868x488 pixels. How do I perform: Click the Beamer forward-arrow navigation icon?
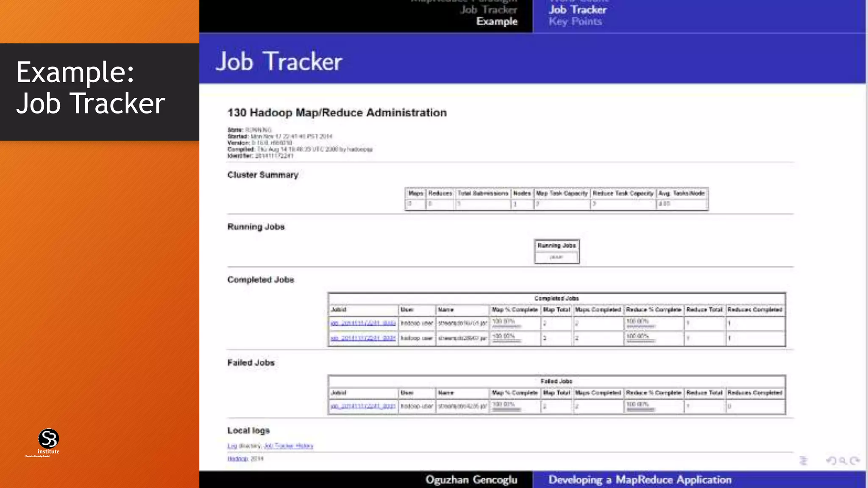(855, 460)
